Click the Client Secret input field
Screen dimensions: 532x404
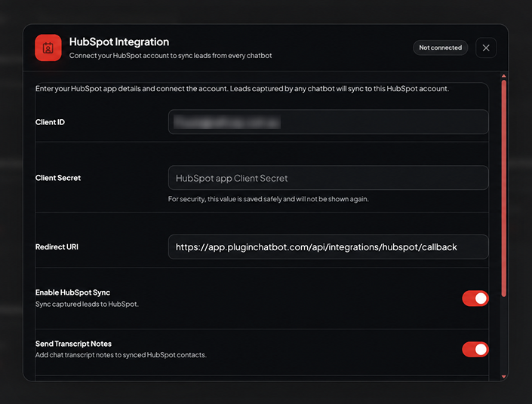(x=328, y=178)
